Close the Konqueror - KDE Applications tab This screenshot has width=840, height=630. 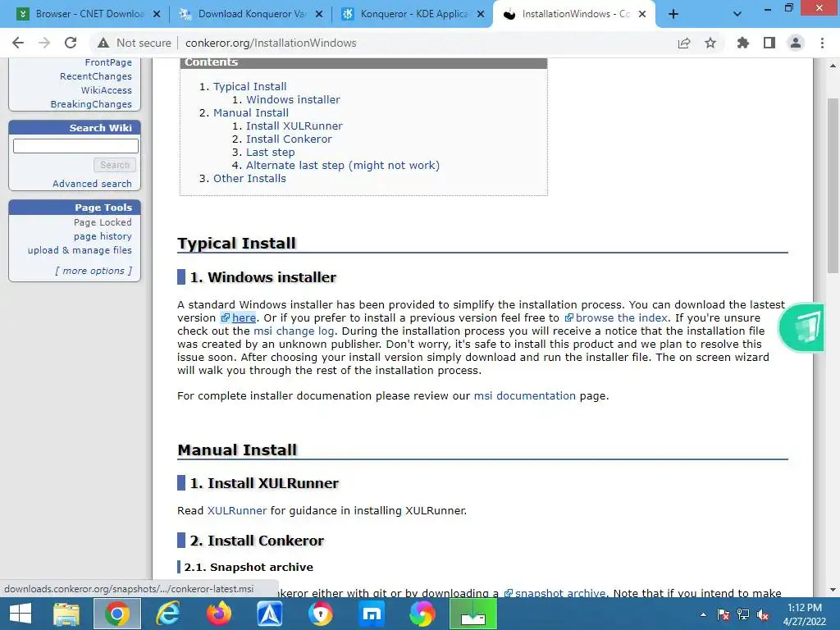click(x=481, y=14)
